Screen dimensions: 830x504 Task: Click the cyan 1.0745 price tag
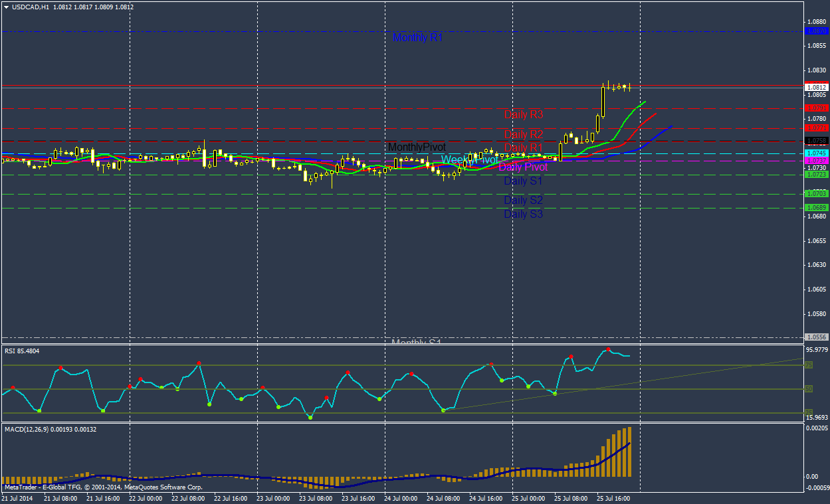tap(815, 153)
